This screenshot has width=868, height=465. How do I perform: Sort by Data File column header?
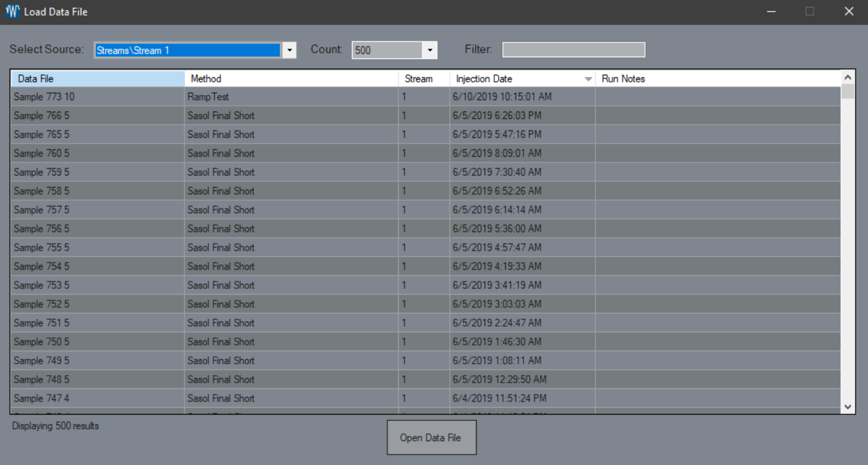[98, 79]
